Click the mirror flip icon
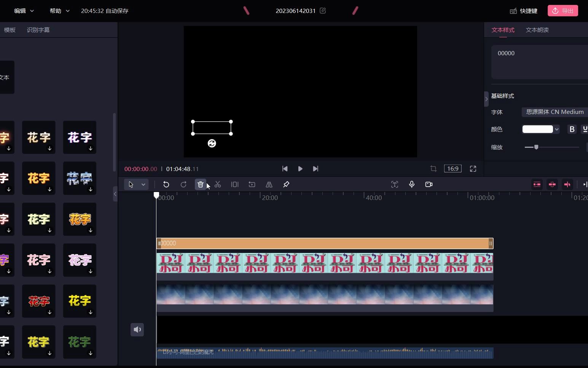Viewport: 588px width, 368px height. pos(269,184)
